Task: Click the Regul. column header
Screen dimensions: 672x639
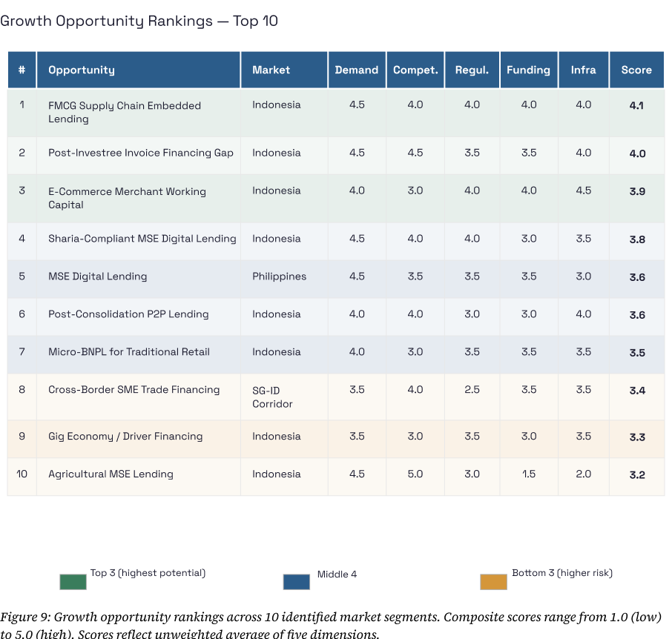Action: click(472, 70)
